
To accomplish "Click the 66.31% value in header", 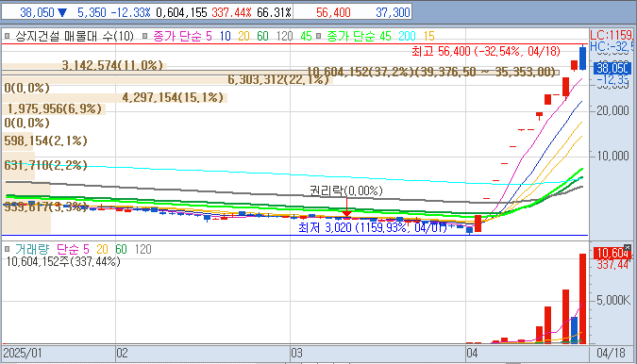I will [x=275, y=12].
